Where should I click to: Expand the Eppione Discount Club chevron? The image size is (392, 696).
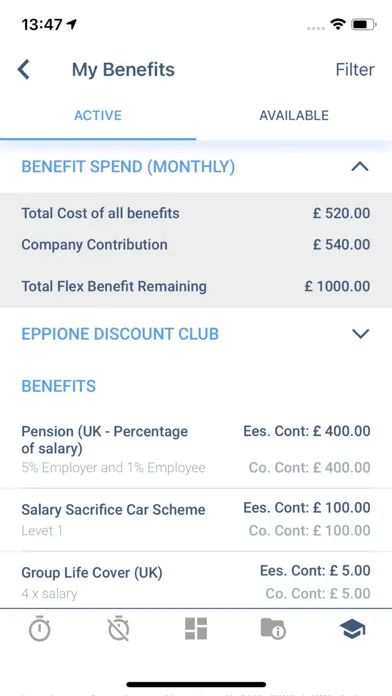[360, 334]
